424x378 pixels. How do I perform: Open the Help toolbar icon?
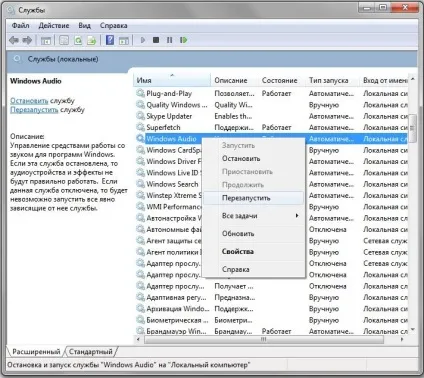coord(110,40)
